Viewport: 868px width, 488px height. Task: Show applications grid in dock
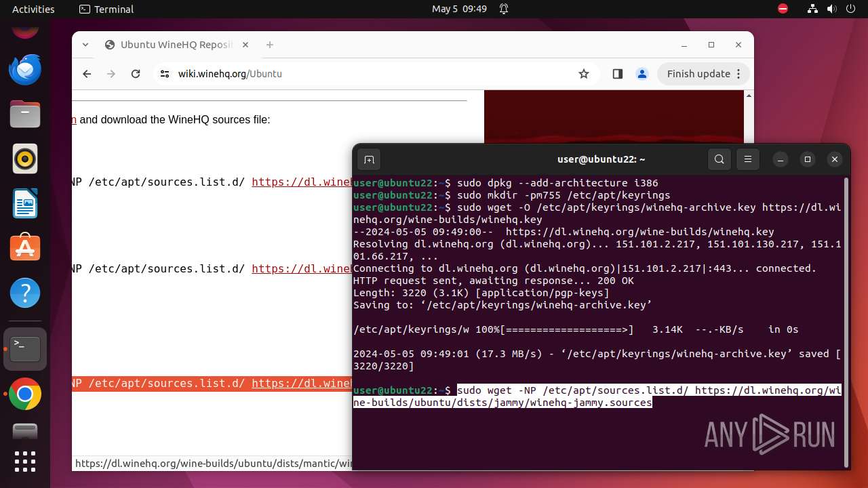(x=25, y=462)
